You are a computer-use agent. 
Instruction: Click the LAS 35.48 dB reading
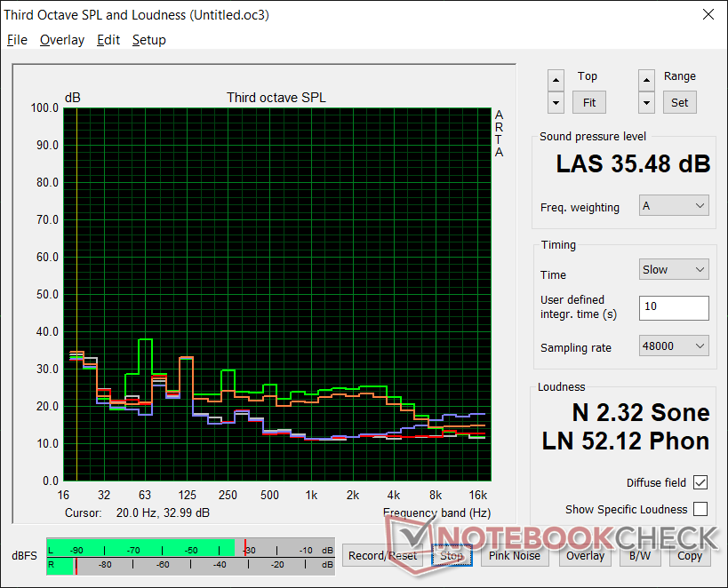(633, 163)
